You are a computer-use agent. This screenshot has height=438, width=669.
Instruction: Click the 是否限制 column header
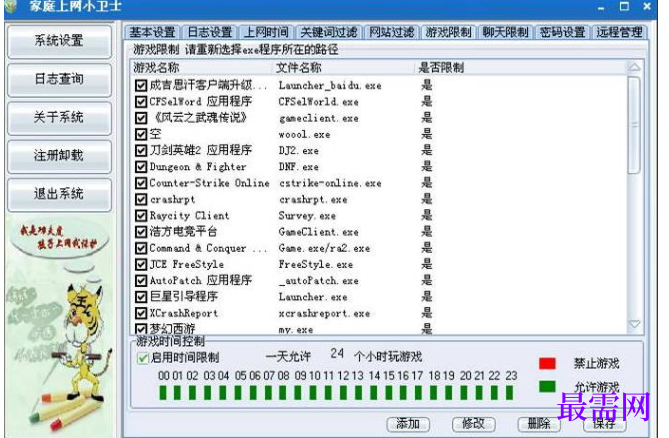pyautogui.click(x=521, y=67)
